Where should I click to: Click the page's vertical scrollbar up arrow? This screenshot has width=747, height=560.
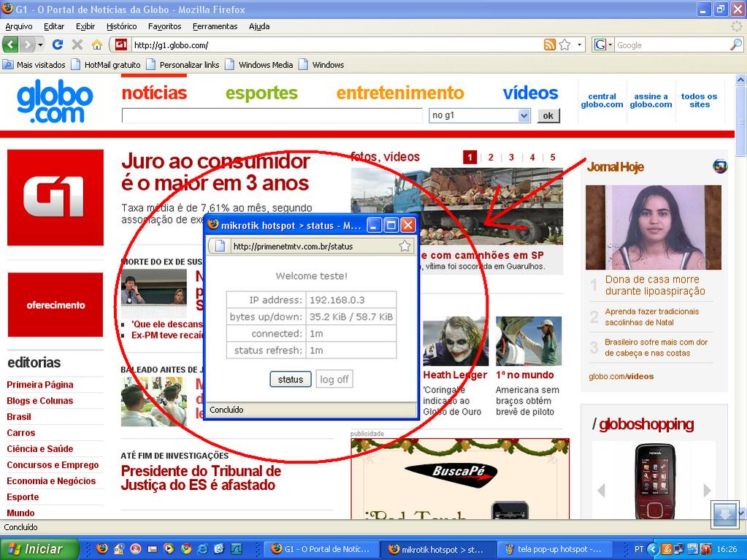pos(741,80)
